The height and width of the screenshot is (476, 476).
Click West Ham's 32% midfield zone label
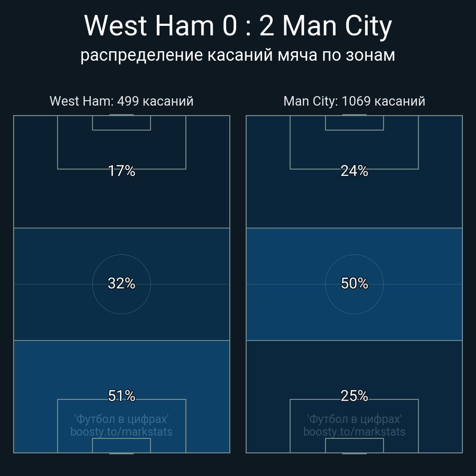[x=121, y=283]
